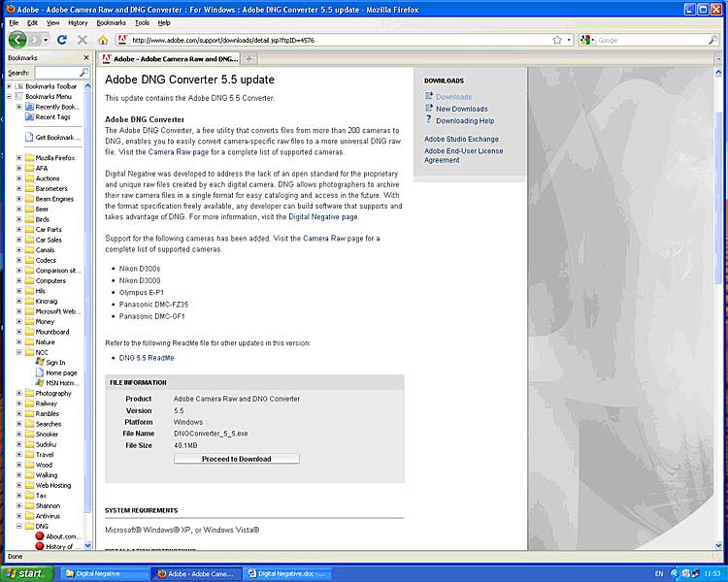Open the Tools menu
This screenshot has height=582, width=728.
[142, 21]
